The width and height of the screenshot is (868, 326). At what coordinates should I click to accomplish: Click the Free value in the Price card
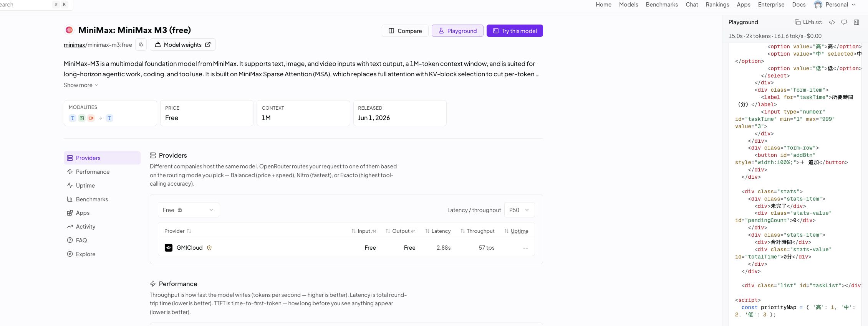[x=172, y=118]
